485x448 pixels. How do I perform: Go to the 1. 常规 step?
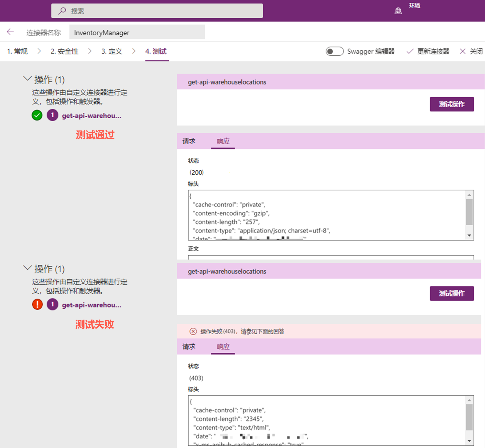tap(17, 51)
